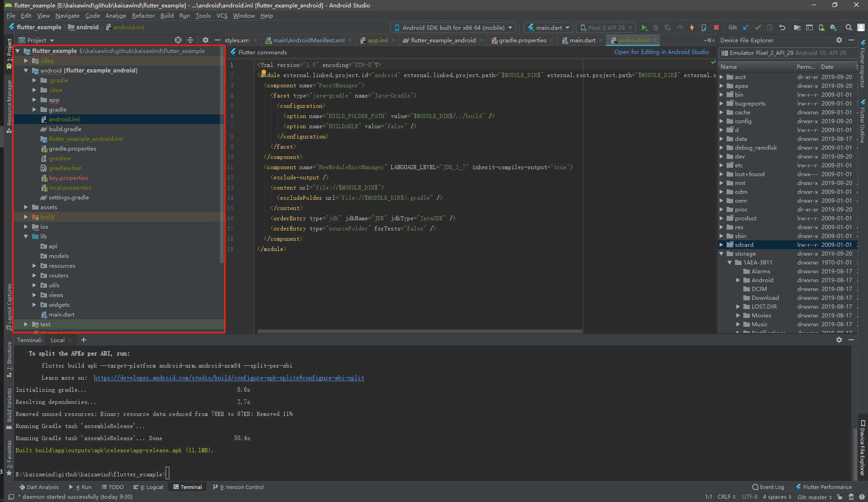
Task: Click Collapse All icon in Project panel
Action: [x=190, y=40]
